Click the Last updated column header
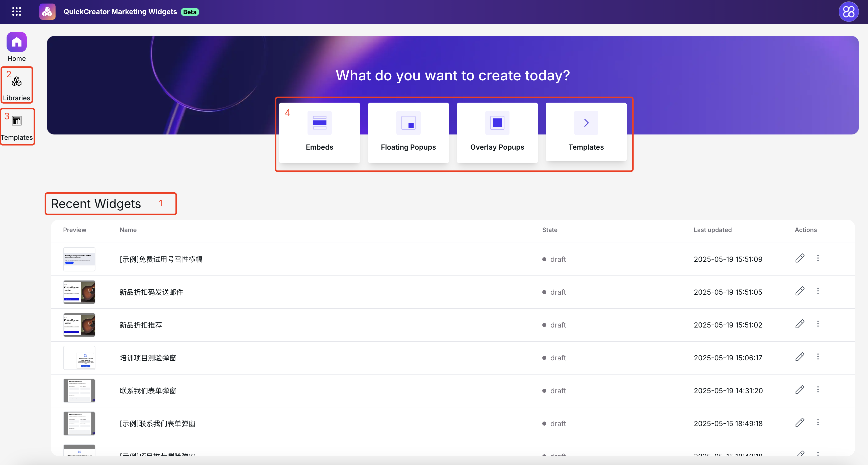The height and width of the screenshot is (465, 868). [x=712, y=230]
